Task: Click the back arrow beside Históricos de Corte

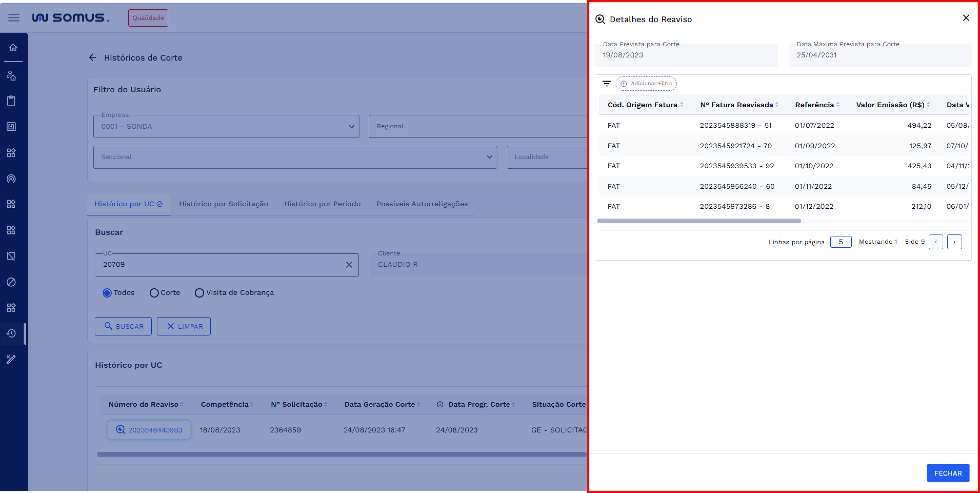Action: pyautogui.click(x=93, y=57)
